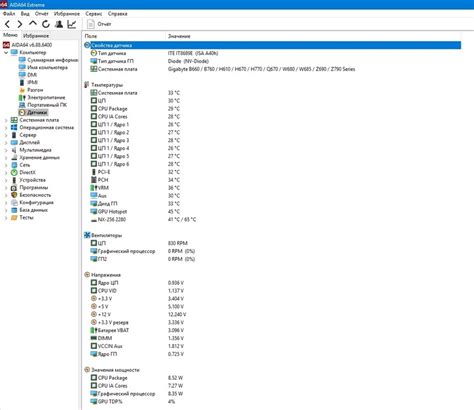Expand the Хранение данных tree node
The image size is (474, 410).
tap(6, 158)
